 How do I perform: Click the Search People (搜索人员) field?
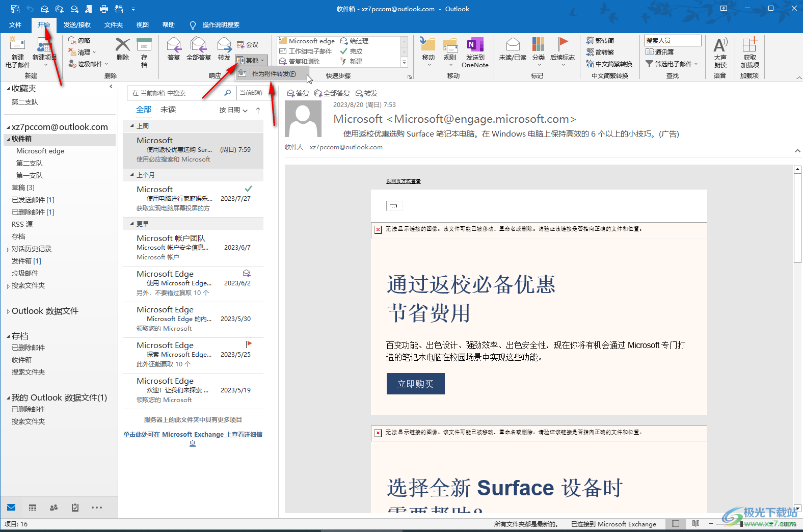click(x=673, y=40)
